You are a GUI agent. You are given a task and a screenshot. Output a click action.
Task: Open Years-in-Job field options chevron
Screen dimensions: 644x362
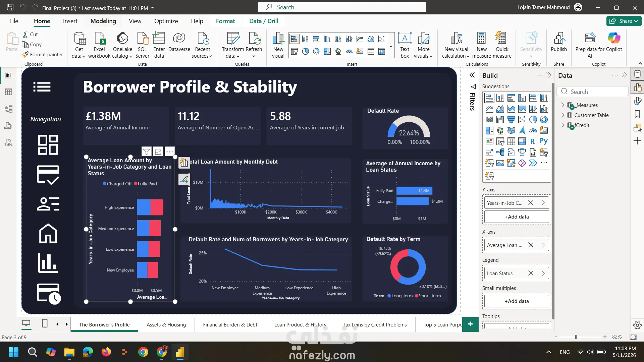click(543, 203)
